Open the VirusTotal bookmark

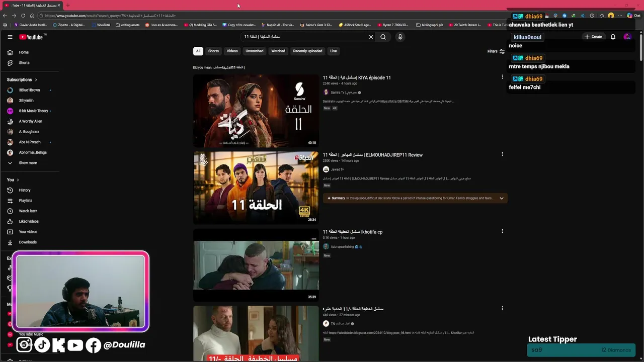(101, 25)
